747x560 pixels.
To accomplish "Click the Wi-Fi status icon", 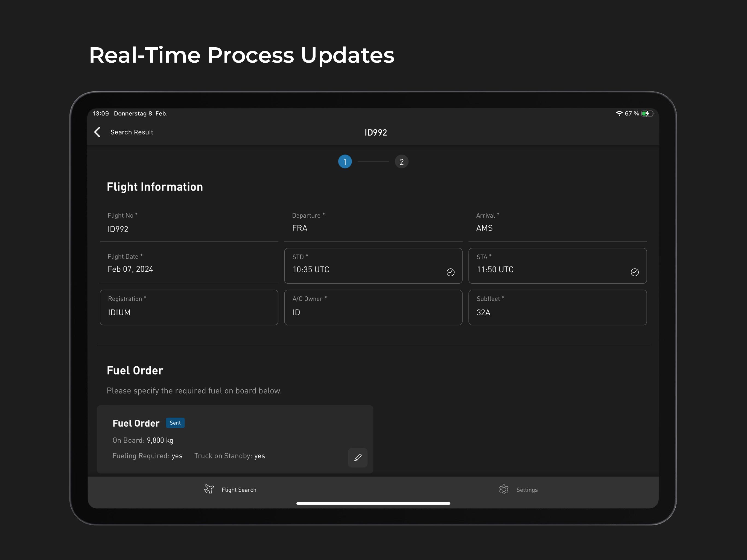I will [619, 113].
